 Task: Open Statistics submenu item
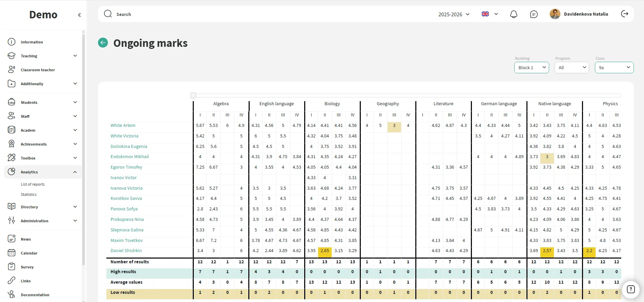[x=29, y=194]
